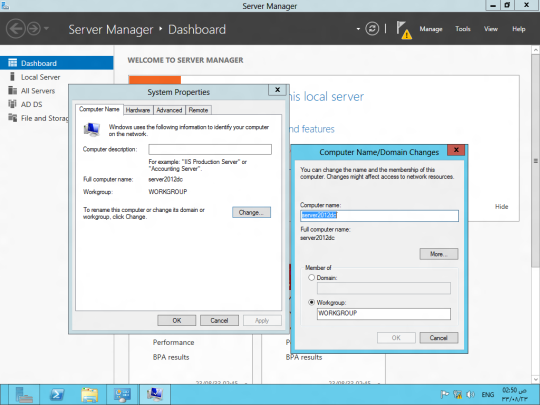Click the AD DS icon in sidebar
Viewport: 540px width, 405px height.
click(x=12, y=104)
